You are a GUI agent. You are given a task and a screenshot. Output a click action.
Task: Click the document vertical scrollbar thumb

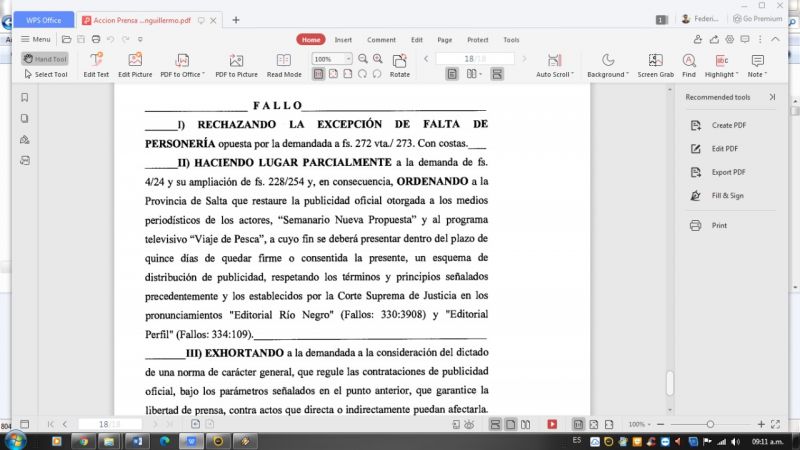(670, 383)
